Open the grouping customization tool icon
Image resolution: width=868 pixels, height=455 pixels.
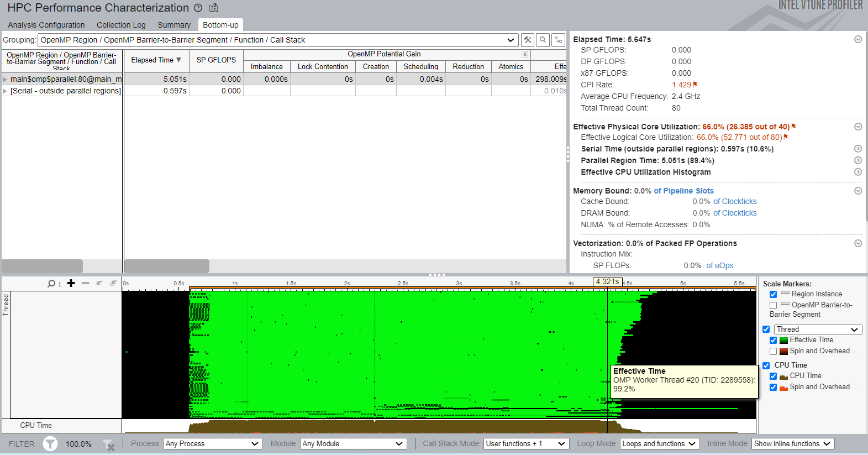point(528,40)
